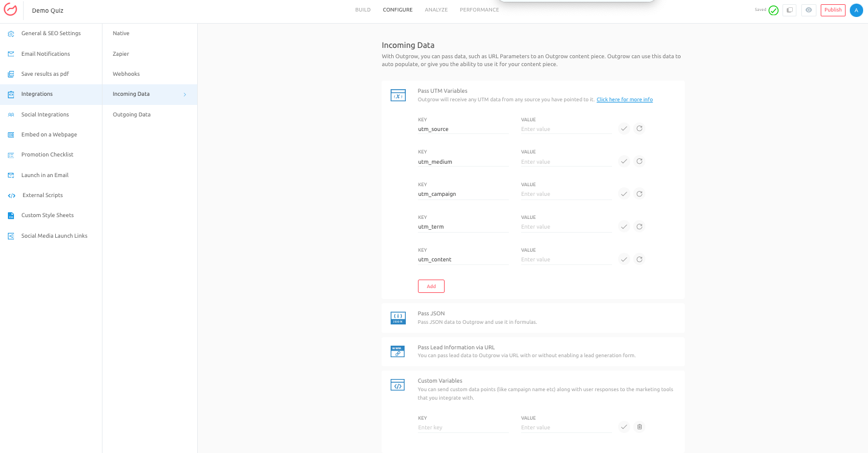Click the Promotion Checklist icon

[11, 155]
